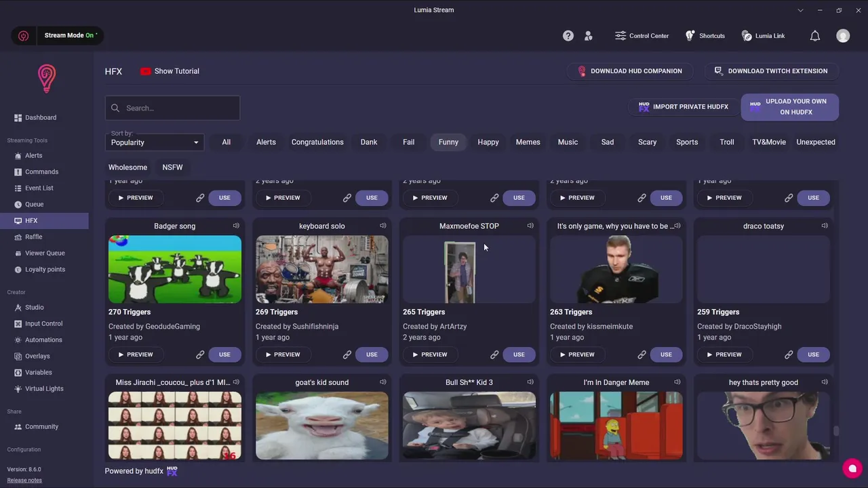Open Release notes link

point(24,480)
